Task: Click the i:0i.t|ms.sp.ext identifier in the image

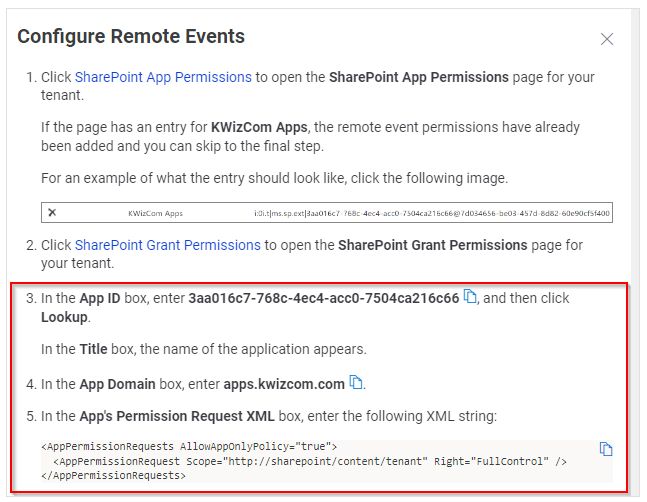Action: (432, 213)
